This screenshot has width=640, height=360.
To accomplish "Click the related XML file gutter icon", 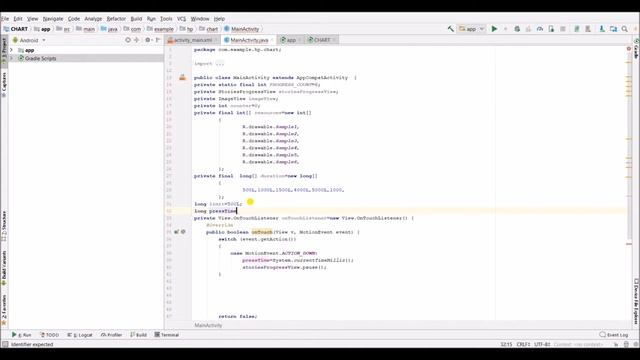I will pyautogui.click(x=182, y=77).
